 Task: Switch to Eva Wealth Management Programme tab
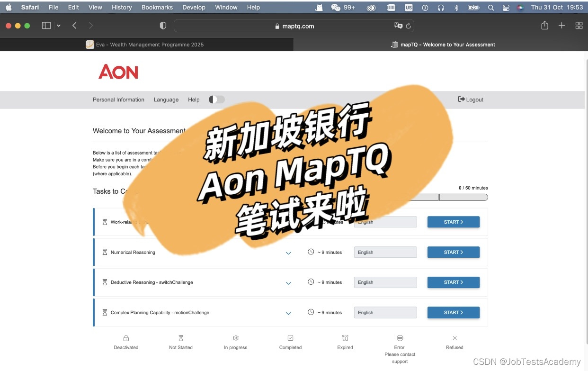pos(147,45)
